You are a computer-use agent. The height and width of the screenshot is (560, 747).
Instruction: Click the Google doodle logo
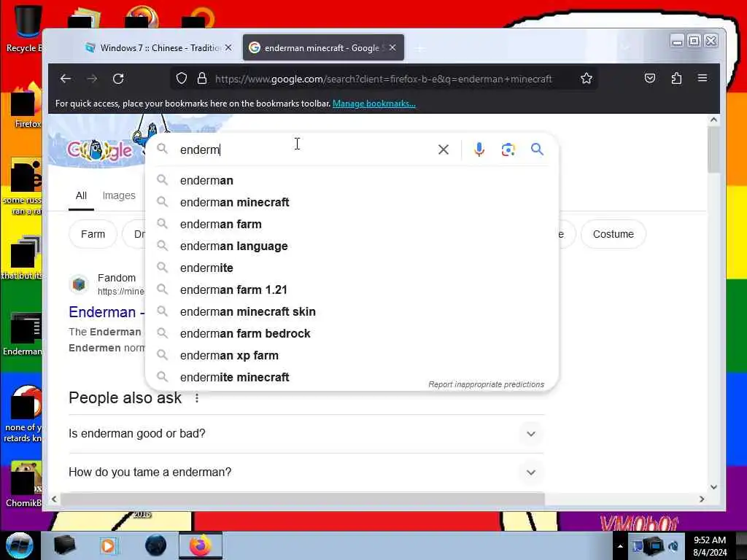click(99, 150)
